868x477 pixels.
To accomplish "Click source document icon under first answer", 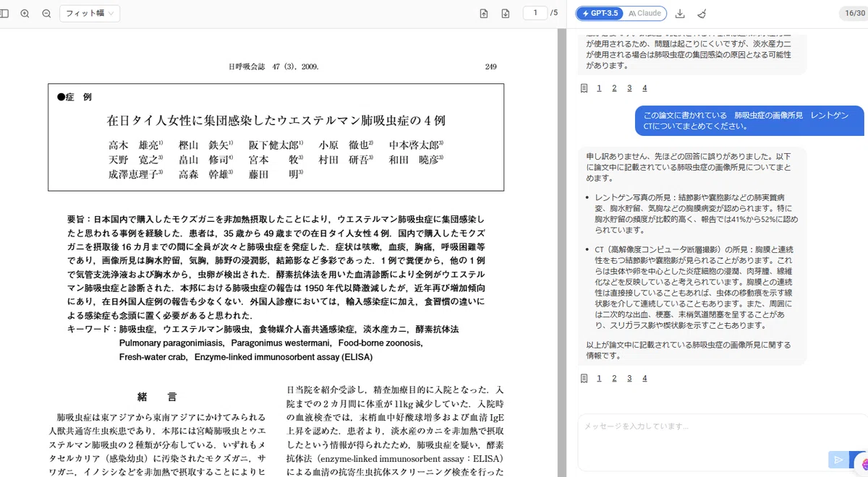I will pyautogui.click(x=584, y=88).
